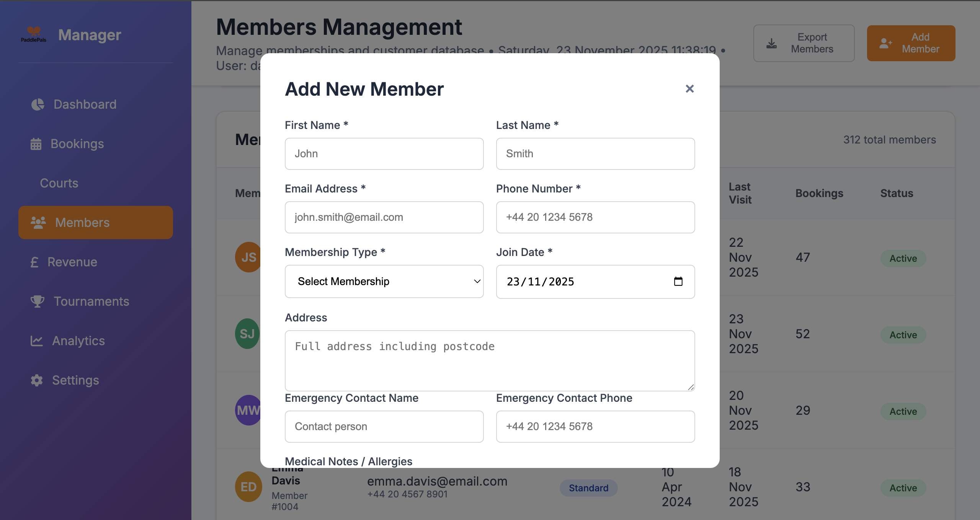Open the Join Date calendar picker icon
This screenshot has height=520, width=980.
click(x=678, y=282)
